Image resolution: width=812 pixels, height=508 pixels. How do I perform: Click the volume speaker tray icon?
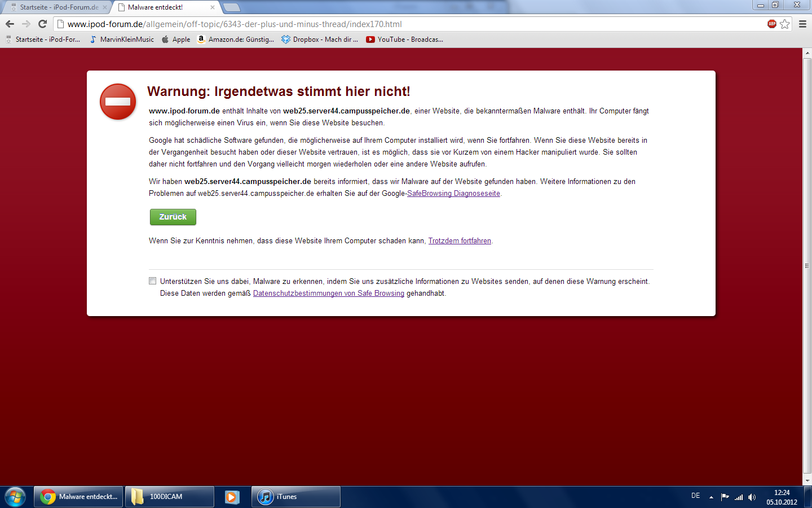pos(752,497)
